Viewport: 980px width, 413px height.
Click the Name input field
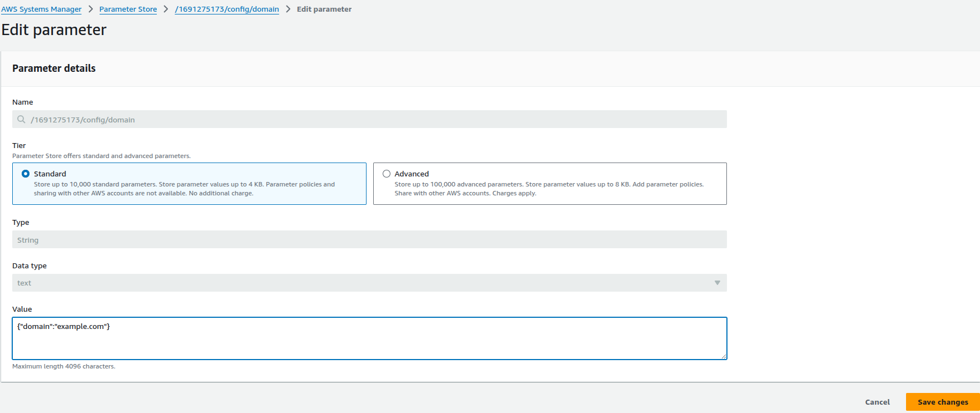point(369,119)
